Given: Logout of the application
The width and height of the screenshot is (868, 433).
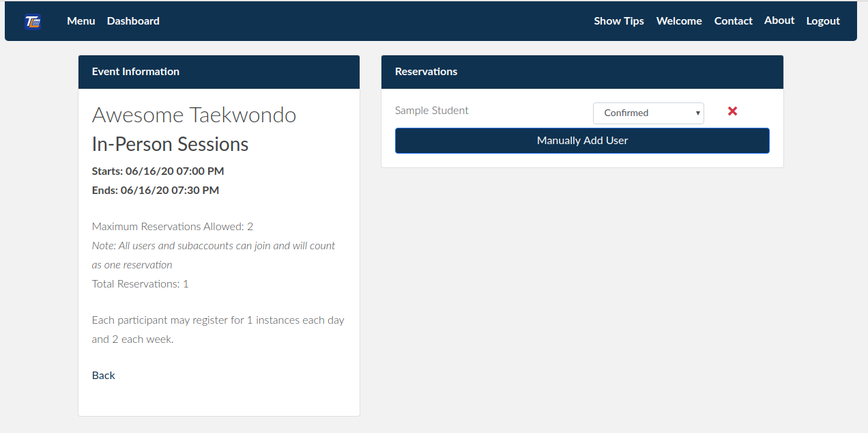Looking at the screenshot, I should pyautogui.click(x=822, y=20).
